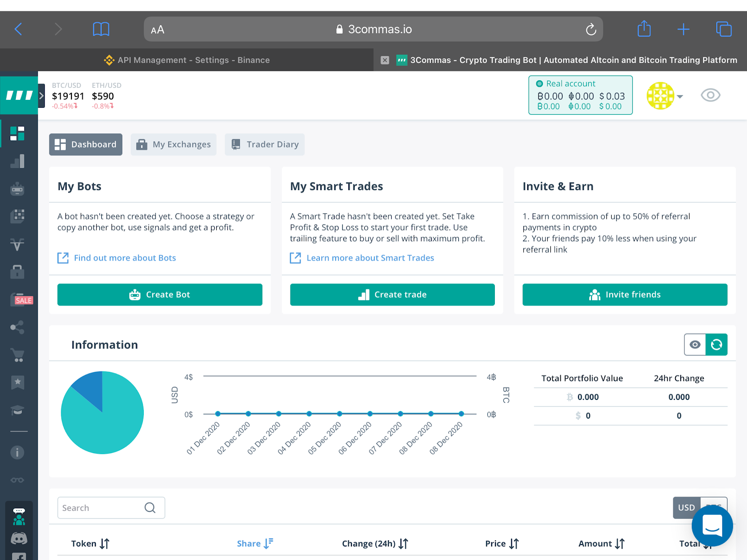
Task: Go back with Safari back arrow
Action: click(x=19, y=29)
